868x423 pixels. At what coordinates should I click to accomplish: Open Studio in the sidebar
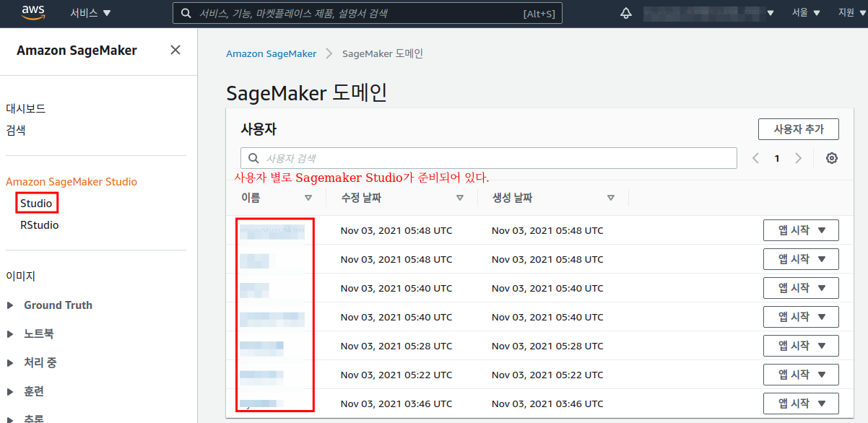tap(36, 204)
